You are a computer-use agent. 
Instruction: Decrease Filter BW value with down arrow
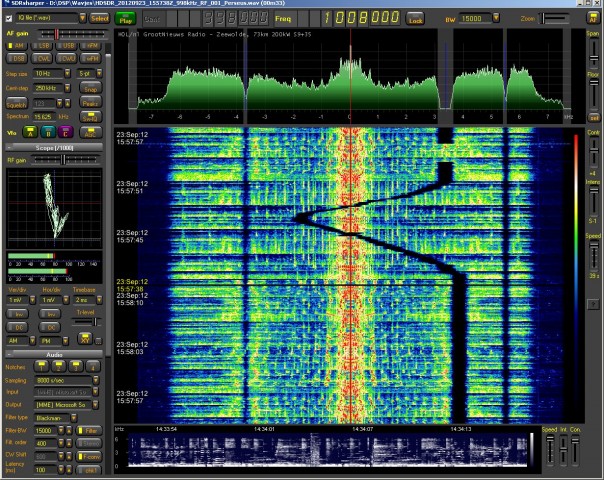(x=61, y=431)
